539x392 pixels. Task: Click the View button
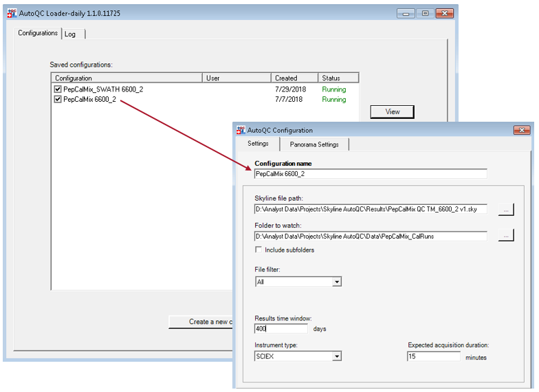click(392, 111)
